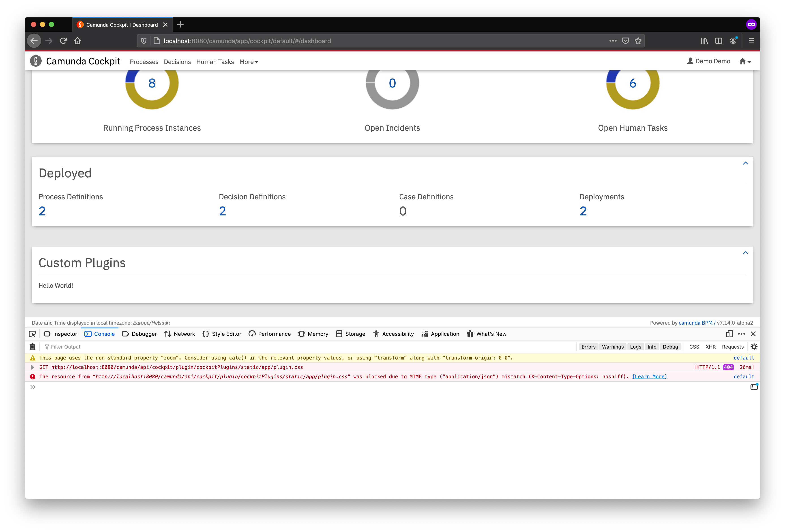Open the Demo Demo user menu
Viewport: 785px width, 532px height.
pyautogui.click(x=708, y=61)
